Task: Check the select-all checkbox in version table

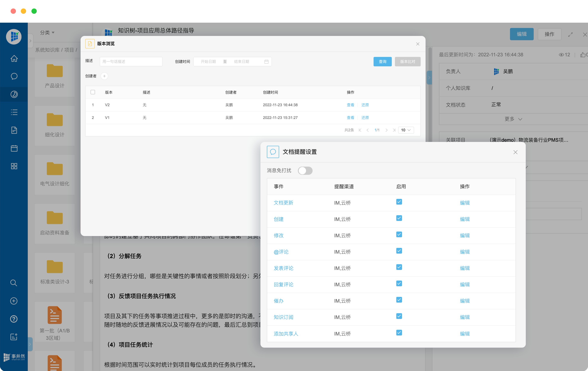Action: (x=92, y=92)
